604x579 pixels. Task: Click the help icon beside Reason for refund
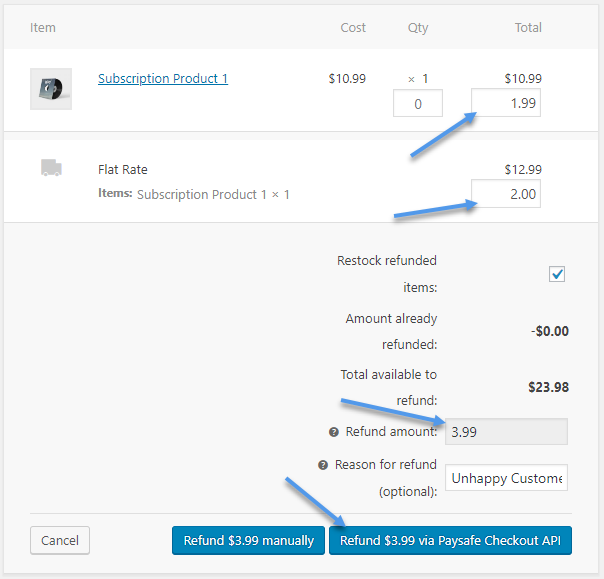[x=323, y=465]
